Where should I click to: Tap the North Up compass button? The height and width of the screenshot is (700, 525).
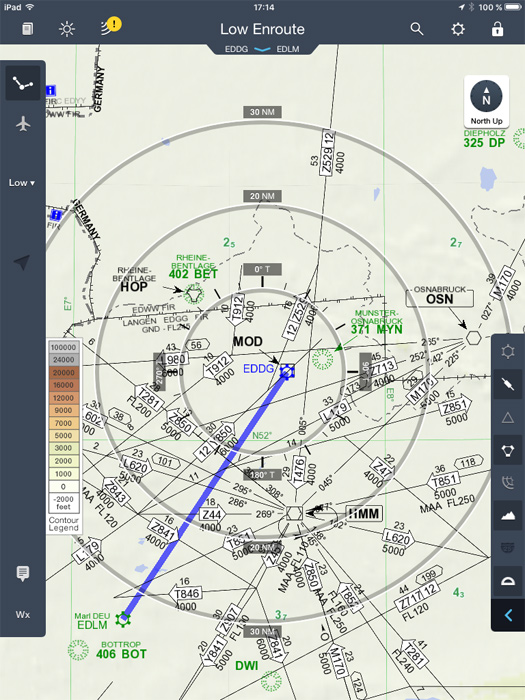click(486, 102)
